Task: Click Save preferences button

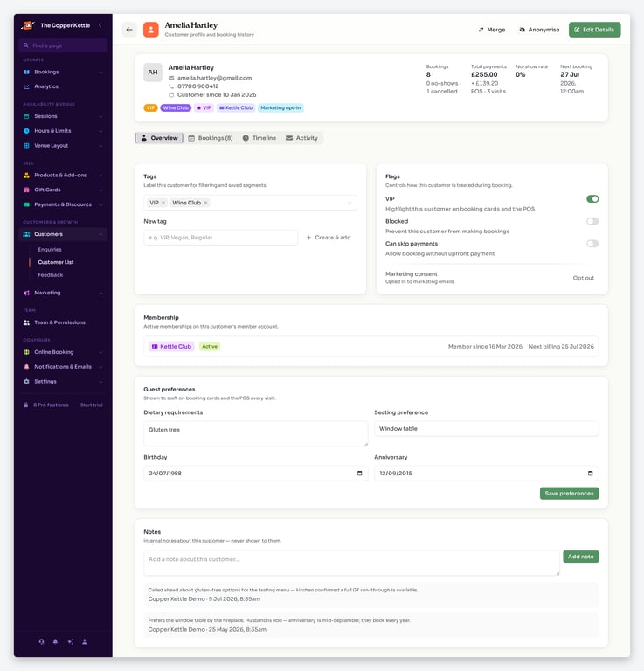Action: coord(569,494)
